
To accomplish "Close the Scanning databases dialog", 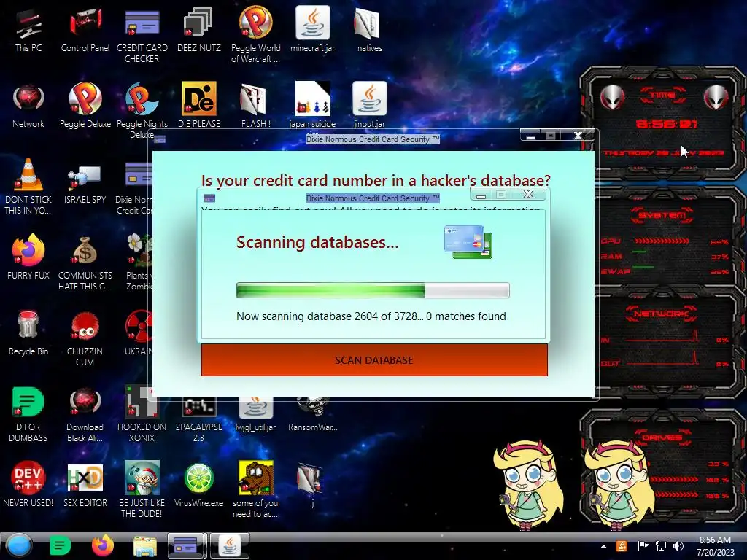I will click(528, 194).
